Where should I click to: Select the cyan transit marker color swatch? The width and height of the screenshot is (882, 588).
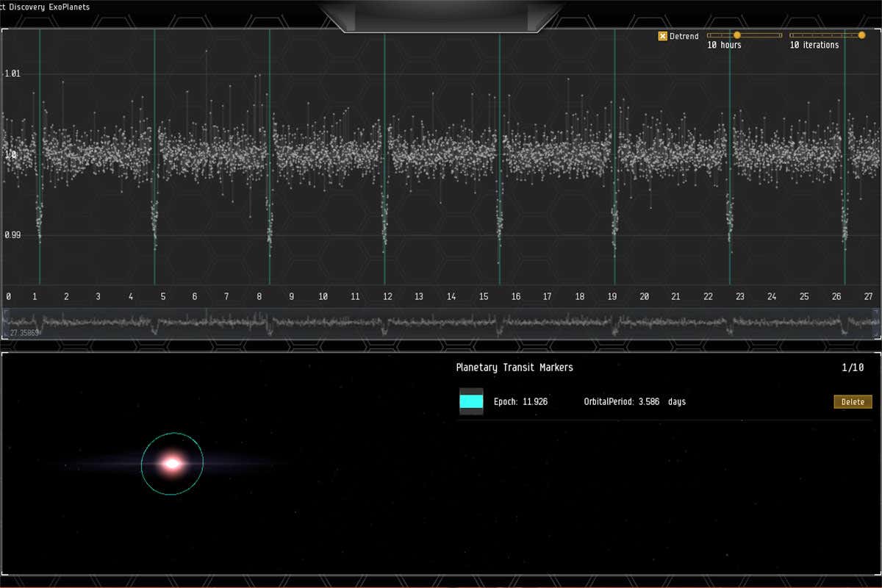(x=471, y=401)
